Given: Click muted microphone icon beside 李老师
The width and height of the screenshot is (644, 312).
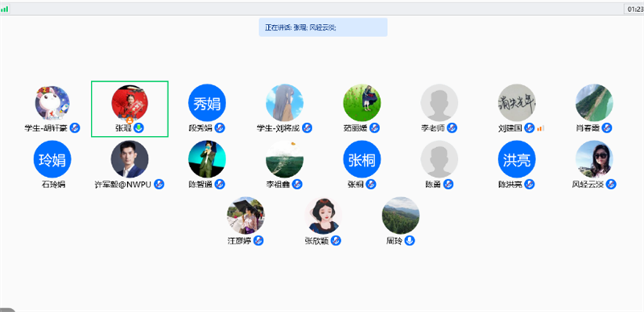Looking at the screenshot, I should (x=452, y=128).
